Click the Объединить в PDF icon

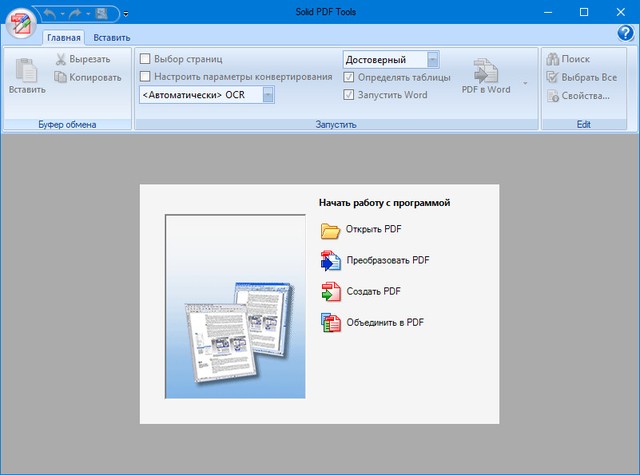(330, 323)
